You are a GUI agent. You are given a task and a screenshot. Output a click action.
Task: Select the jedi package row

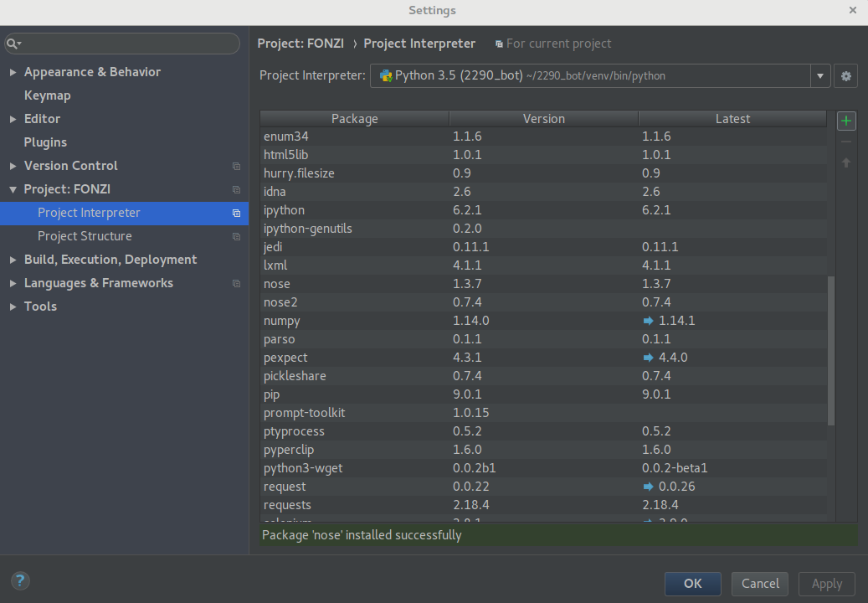(x=543, y=247)
